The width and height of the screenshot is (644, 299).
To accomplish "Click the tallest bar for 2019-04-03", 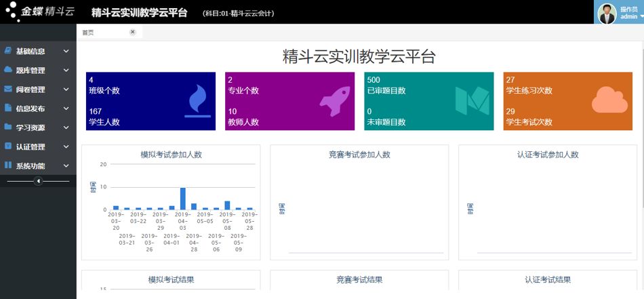I will coord(183,199).
